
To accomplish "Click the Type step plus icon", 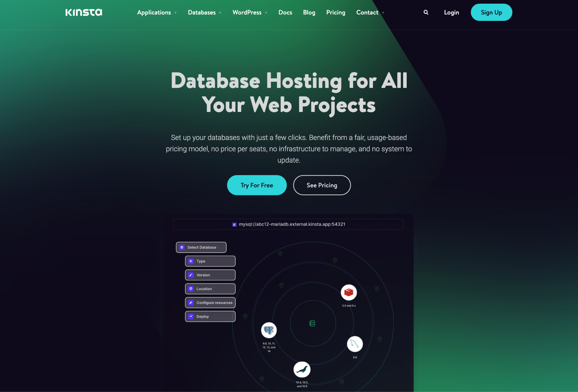I will click(191, 261).
